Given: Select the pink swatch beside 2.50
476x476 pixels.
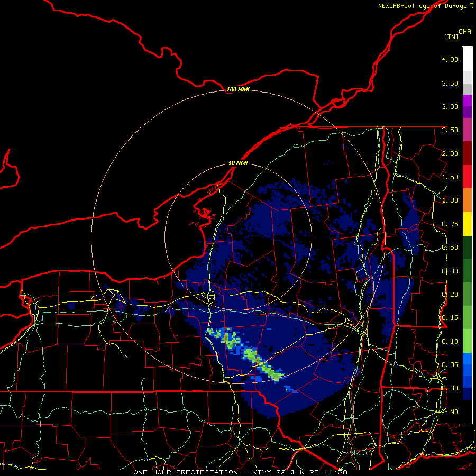Looking at the screenshot, I should point(467,130).
